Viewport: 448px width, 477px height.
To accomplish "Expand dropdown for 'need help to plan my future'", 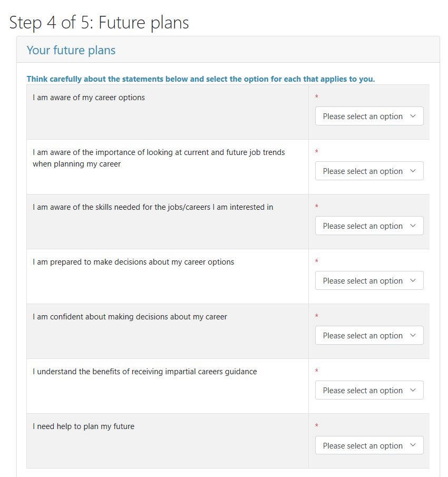I will 369,445.
